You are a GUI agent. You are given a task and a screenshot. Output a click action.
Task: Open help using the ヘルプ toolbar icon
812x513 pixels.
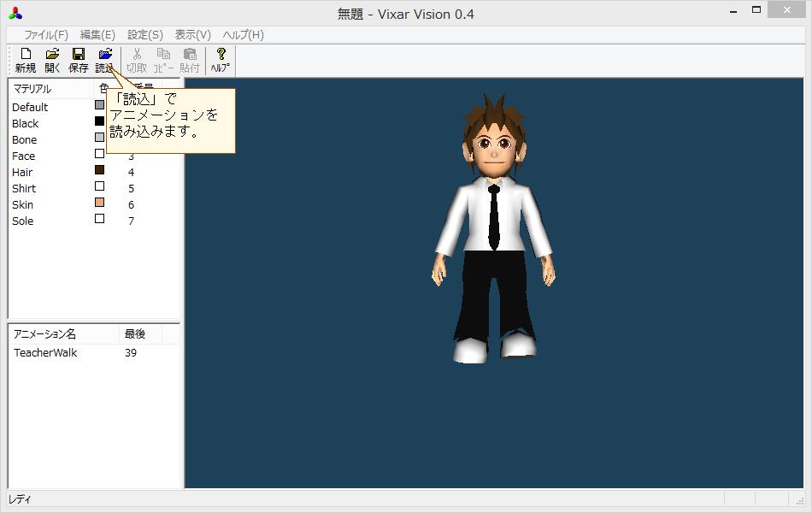pyautogui.click(x=219, y=59)
